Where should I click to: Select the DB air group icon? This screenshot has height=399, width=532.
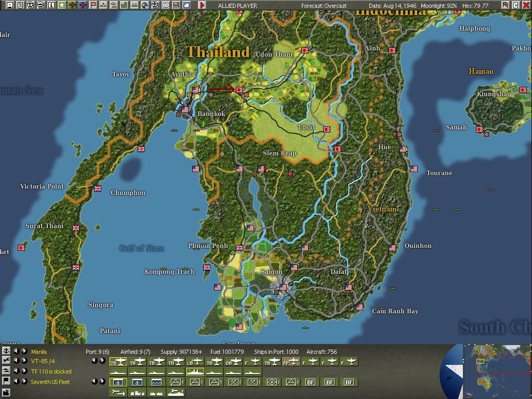tap(233, 362)
